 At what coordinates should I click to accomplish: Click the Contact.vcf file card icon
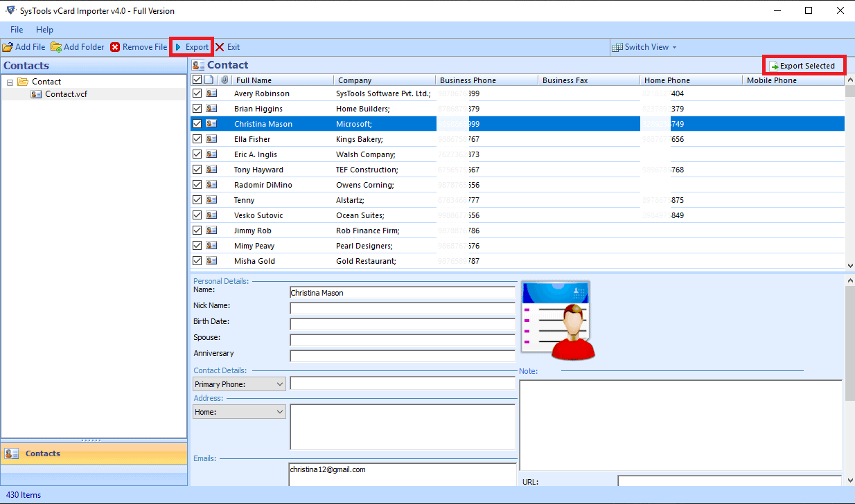[x=36, y=94]
